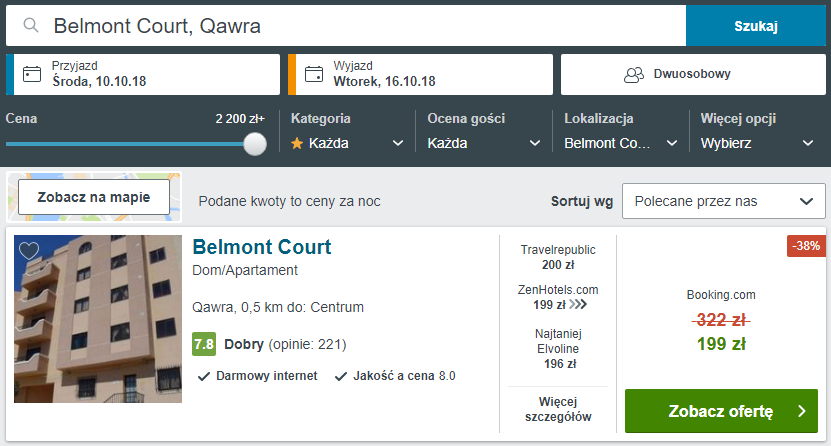Click the two-person guests icon
The image size is (831, 446).
(x=634, y=75)
